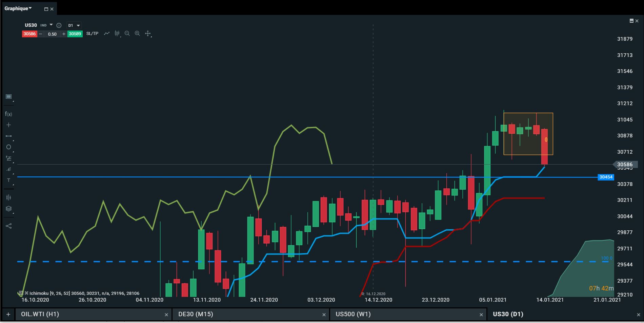Zoom out the chart with magnifier
Image resolution: width=644 pixels, height=323 pixels.
[x=127, y=33]
